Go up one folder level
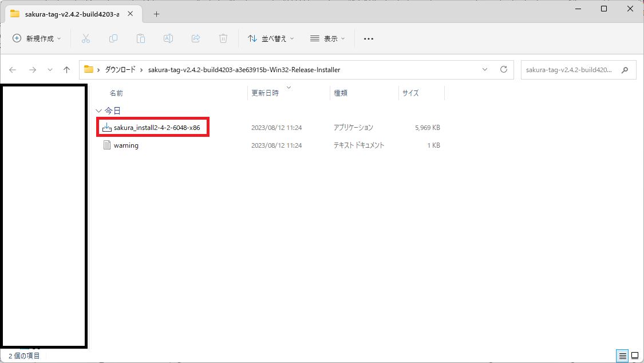This screenshot has width=644, height=363. pos(66,70)
